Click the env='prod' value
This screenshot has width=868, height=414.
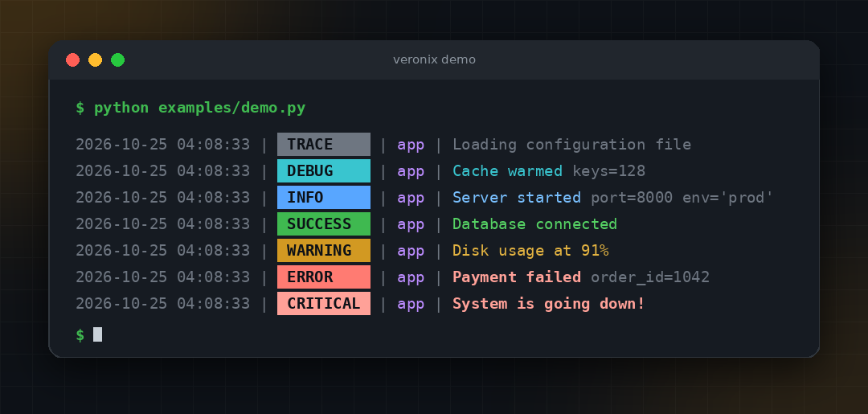coord(727,198)
